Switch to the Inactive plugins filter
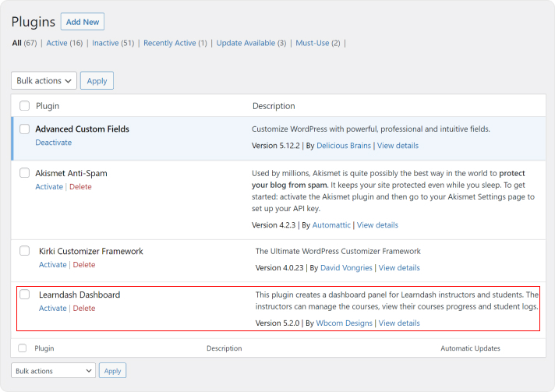 [x=105, y=43]
